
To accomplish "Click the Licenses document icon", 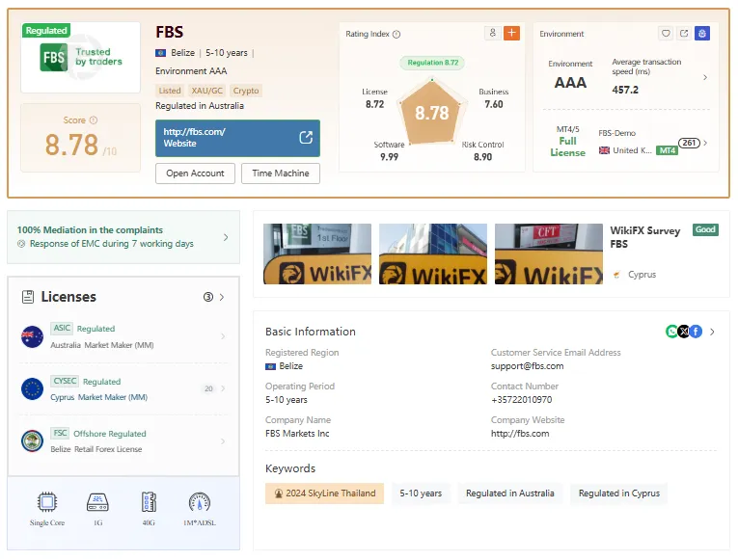I will tap(28, 297).
